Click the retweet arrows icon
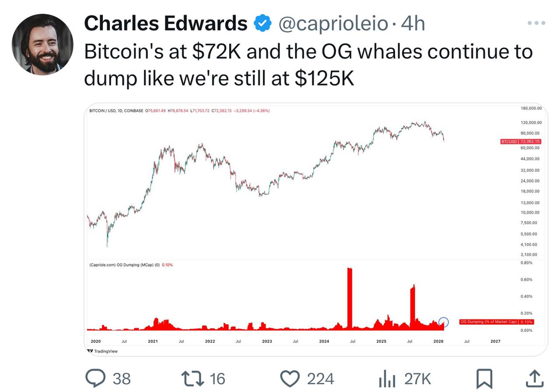560x392 pixels. tap(193, 378)
